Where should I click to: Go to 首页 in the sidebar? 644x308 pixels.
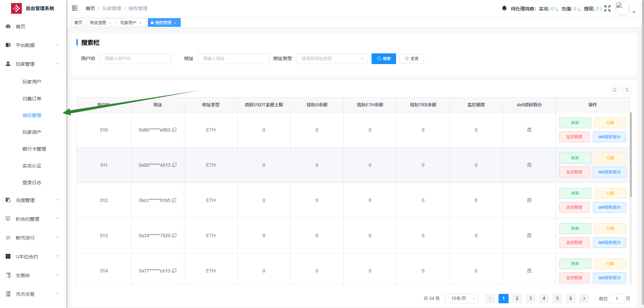click(33, 27)
